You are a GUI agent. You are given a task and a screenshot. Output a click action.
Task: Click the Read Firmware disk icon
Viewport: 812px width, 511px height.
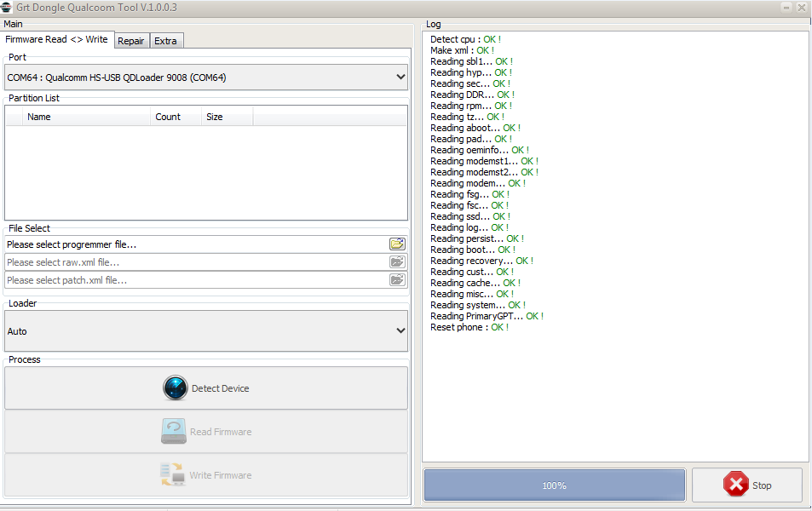174,431
